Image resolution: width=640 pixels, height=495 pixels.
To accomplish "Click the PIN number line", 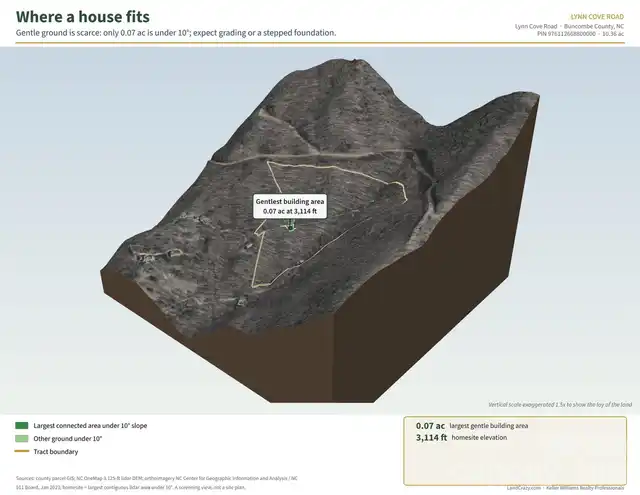I will (580, 34).
